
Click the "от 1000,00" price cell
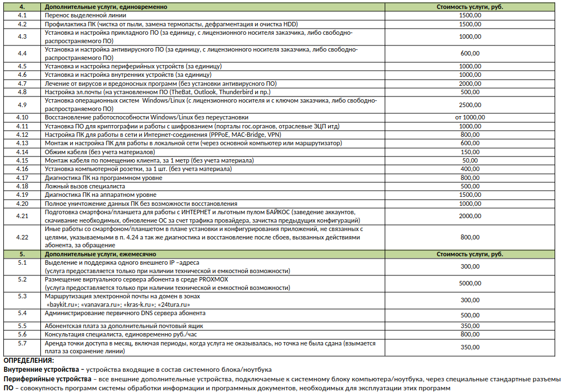point(470,118)
